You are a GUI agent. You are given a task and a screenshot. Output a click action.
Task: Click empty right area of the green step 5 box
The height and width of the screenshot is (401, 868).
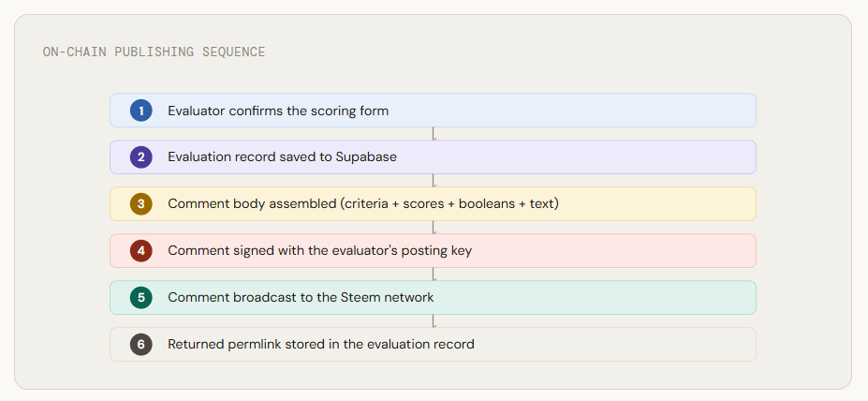pyautogui.click(x=609, y=297)
